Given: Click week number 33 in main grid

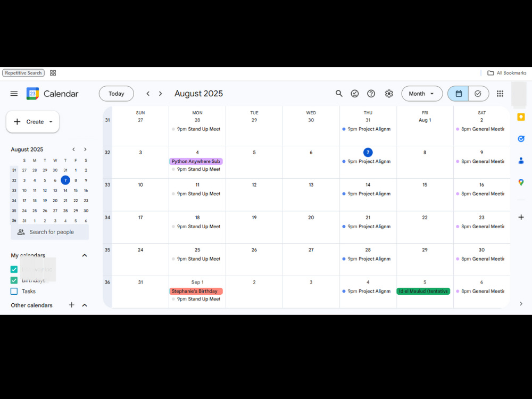Looking at the screenshot, I should pos(107,185).
